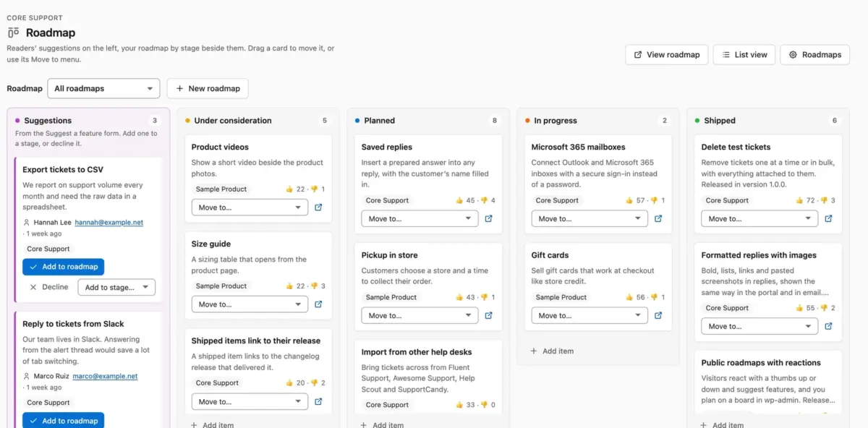Click Core Support tag on Saved replies
Image resolution: width=868 pixels, height=428 pixels.
point(388,200)
